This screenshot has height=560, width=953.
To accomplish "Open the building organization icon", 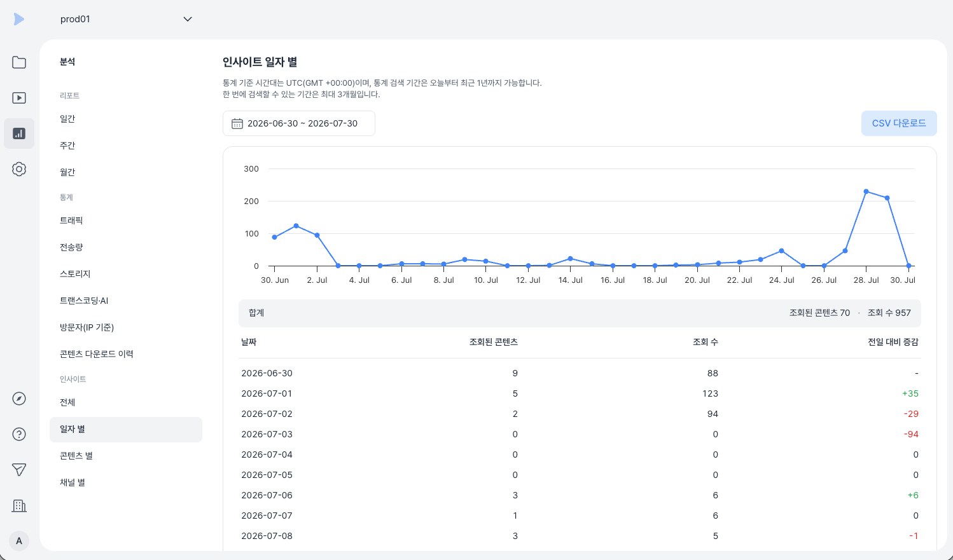I will tap(19, 505).
